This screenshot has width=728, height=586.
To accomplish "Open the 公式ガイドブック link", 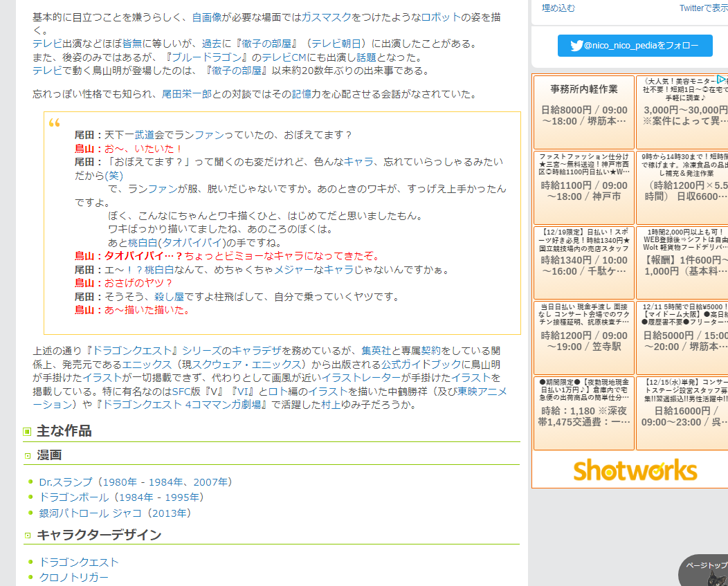I will (x=421, y=365).
